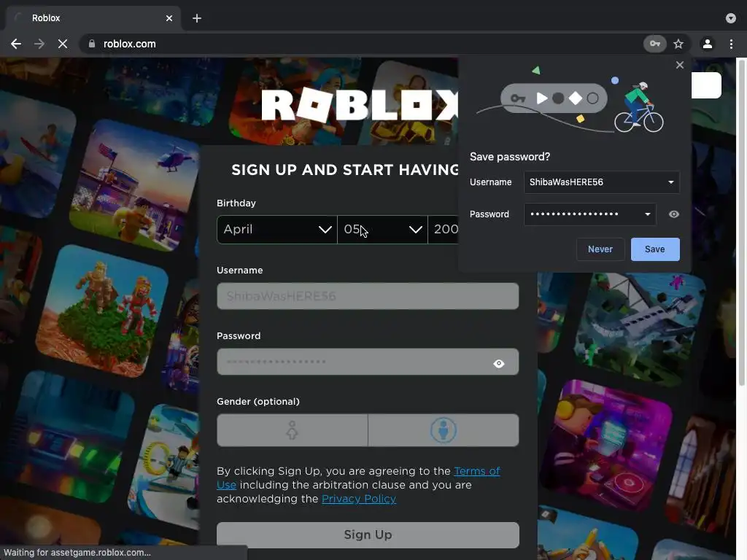Select the Roblox browser tab
This screenshot has width=747, height=560.
pos(93,18)
